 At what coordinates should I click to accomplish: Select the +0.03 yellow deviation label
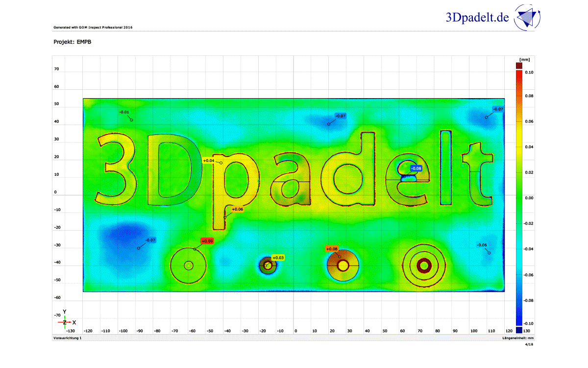[278, 258]
